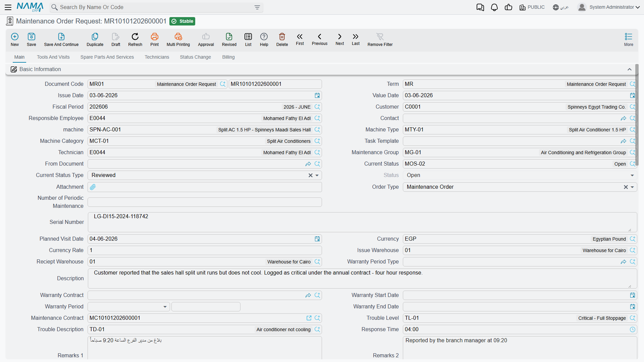644x362 pixels.
Task: Select the Main tab
Action: click(19, 57)
